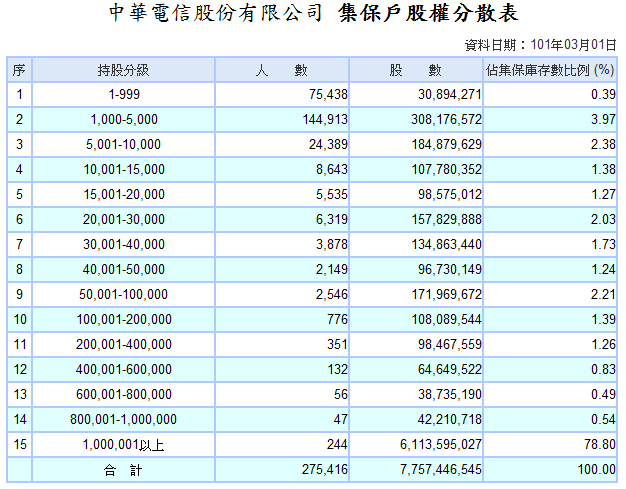Click the 2,546 holders value
The image size is (626, 489).
click(331, 295)
